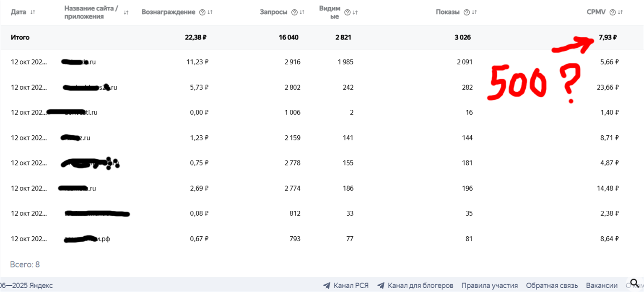Select the Итого row total CPMV 7,93 ₽

point(608,37)
